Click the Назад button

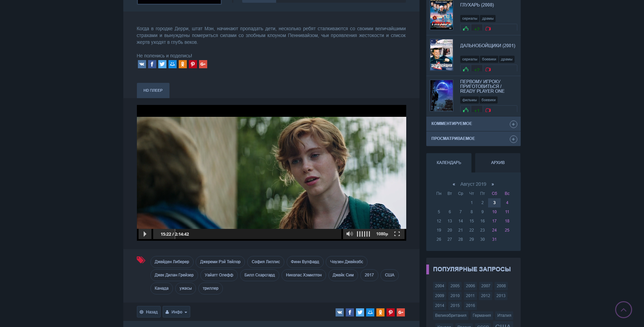point(149,312)
